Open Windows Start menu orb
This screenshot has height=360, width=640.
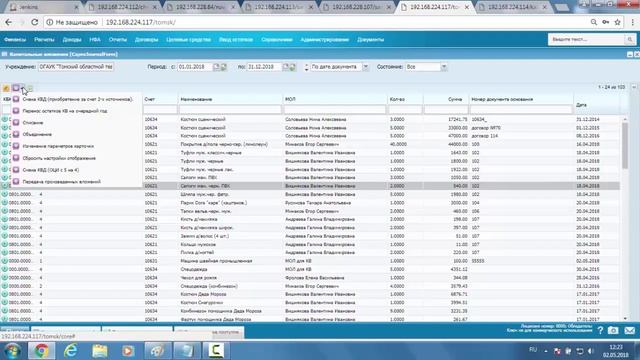coord(12,351)
